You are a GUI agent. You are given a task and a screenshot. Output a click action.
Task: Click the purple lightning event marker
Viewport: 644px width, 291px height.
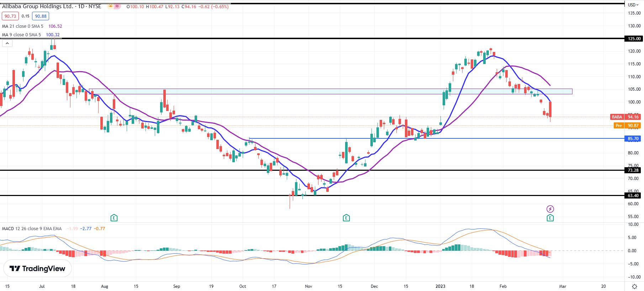click(550, 209)
